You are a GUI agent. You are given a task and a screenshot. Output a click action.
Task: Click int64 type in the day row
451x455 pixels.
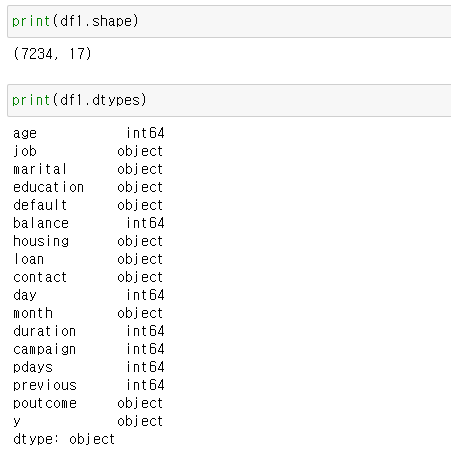coord(145,295)
